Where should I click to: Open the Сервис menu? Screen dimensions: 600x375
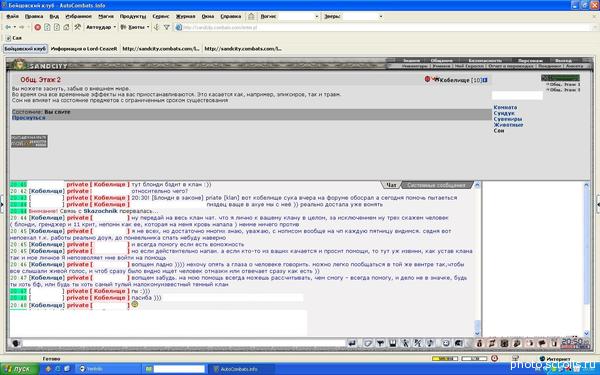pos(161,16)
